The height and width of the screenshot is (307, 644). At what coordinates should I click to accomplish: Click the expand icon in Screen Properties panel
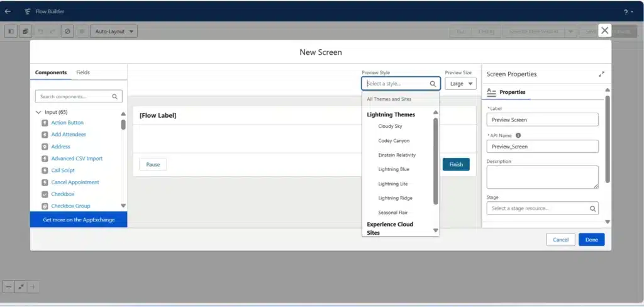601,74
